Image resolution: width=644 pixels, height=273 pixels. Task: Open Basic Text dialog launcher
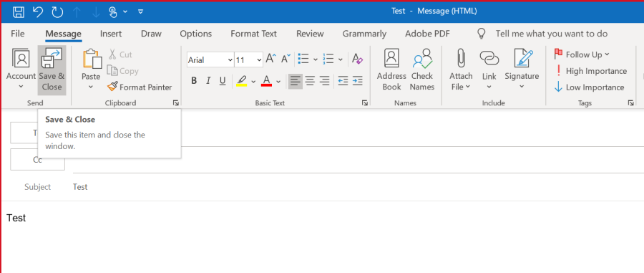(365, 102)
